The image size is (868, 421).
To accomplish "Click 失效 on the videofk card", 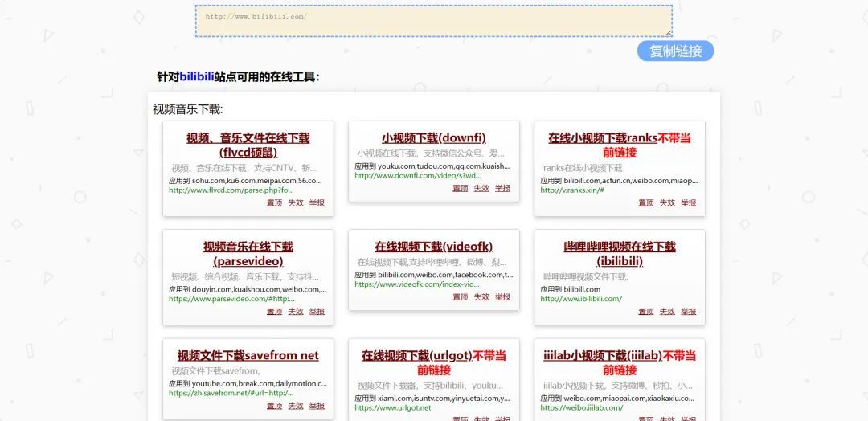I will point(481,297).
